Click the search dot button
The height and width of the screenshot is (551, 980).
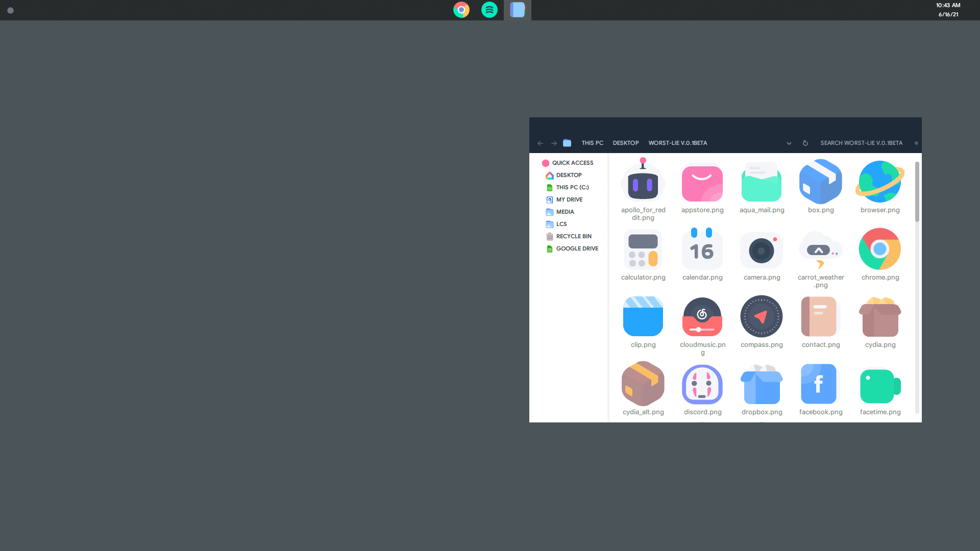tap(916, 143)
